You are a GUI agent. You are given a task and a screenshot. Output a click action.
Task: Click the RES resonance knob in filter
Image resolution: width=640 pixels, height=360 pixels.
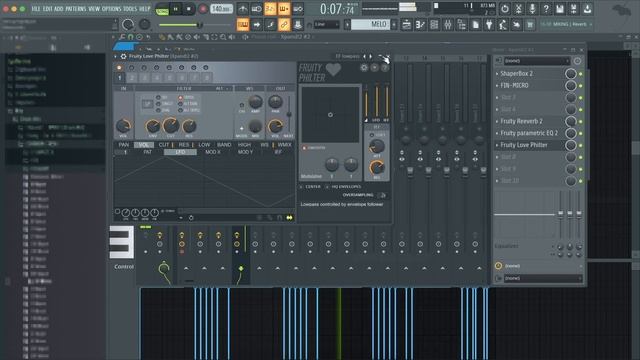[189, 127]
